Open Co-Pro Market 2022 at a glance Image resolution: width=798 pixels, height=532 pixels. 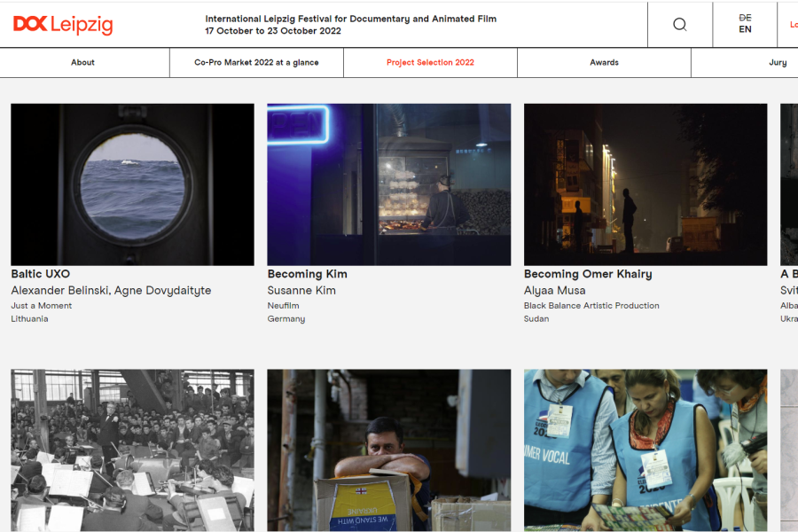coord(256,63)
